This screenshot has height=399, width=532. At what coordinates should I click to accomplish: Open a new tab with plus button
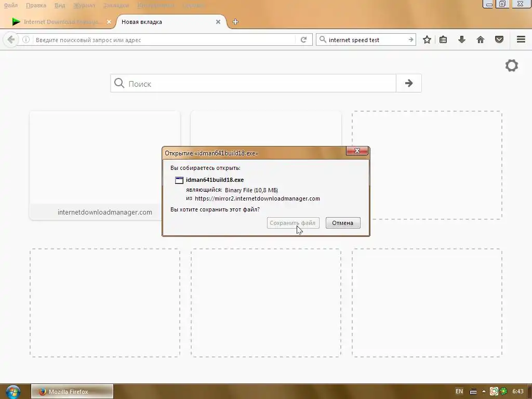tap(235, 22)
